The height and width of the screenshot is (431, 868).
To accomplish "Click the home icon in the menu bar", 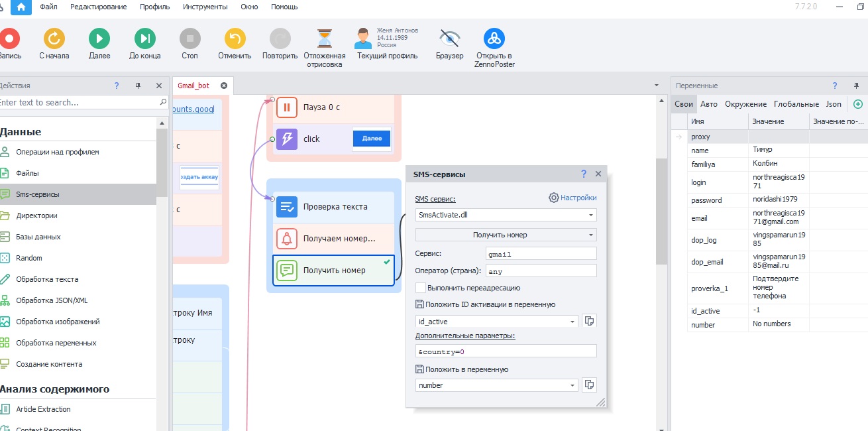I will pos(21,7).
